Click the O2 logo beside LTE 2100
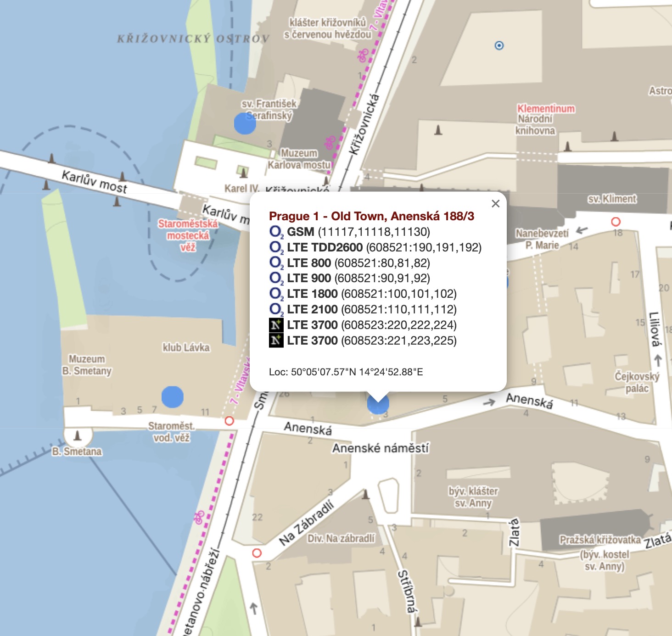The width and height of the screenshot is (672, 636). click(x=276, y=309)
